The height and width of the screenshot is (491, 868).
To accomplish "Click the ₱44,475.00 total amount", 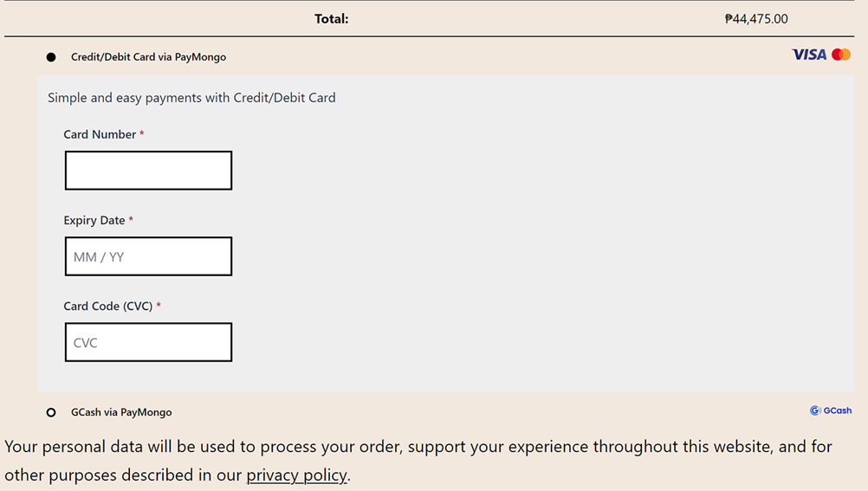I will click(x=756, y=18).
